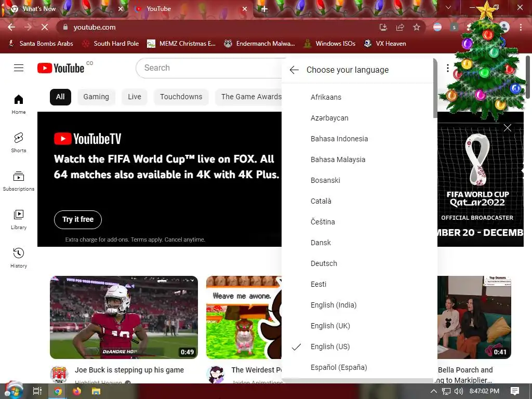Open the notification center icon
Screen dimensions: 532x399
515,391
